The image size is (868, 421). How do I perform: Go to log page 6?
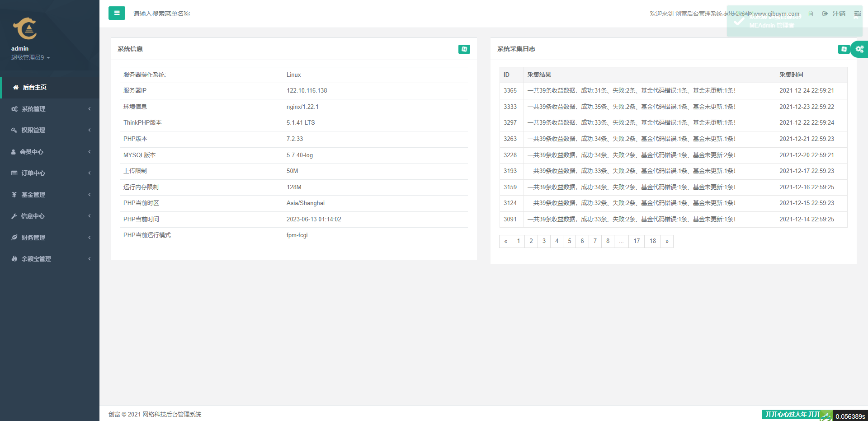[x=582, y=241]
